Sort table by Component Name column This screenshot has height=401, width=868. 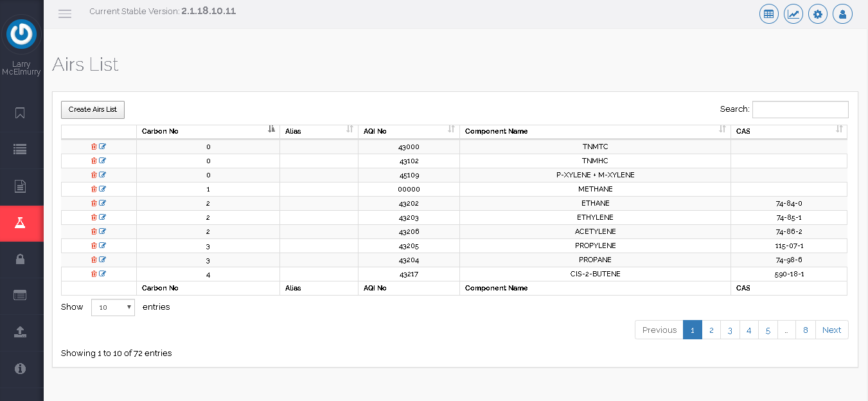pos(594,131)
